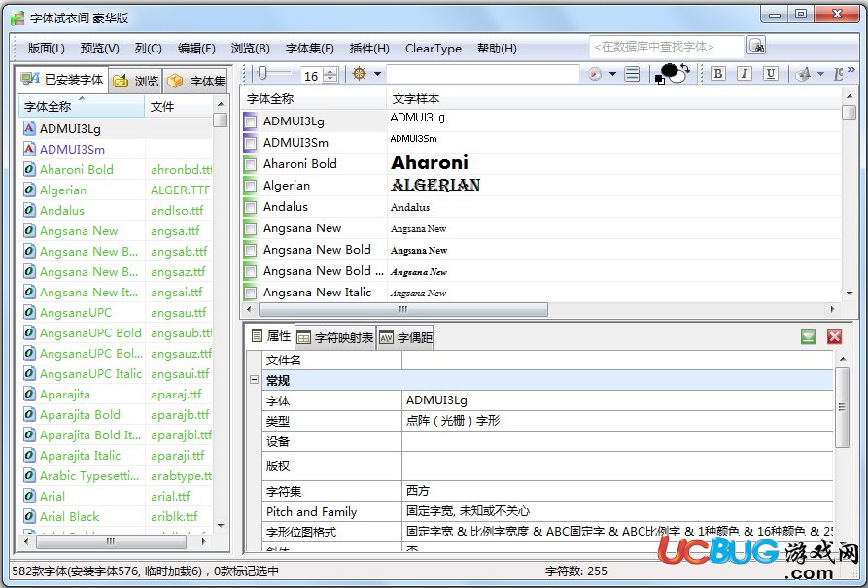Open the 插件(H) menu
The width and height of the screenshot is (868, 588).
tap(369, 49)
